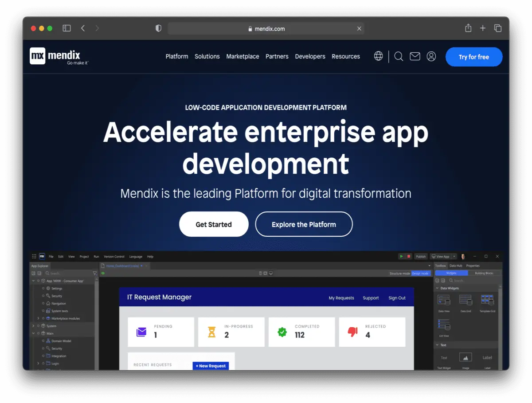Select the Image widget icon in the Toolbox
The width and height of the screenshot is (532, 403).
point(465,357)
